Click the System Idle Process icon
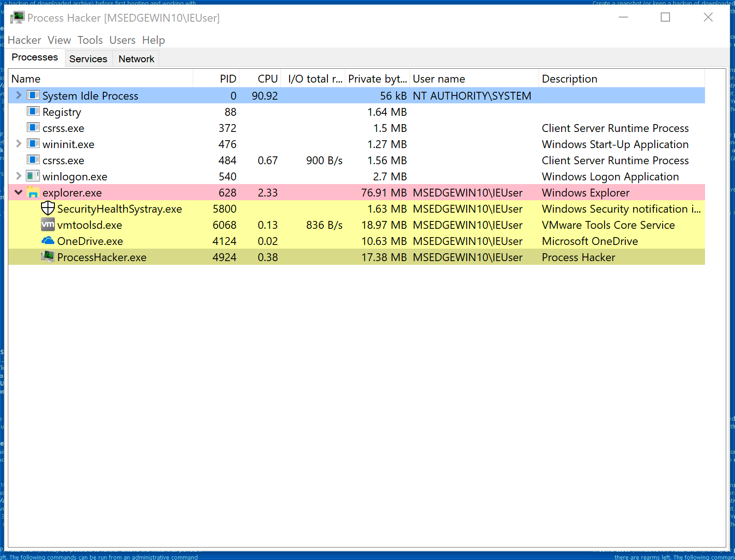This screenshot has width=735, height=560. pyautogui.click(x=33, y=95)
